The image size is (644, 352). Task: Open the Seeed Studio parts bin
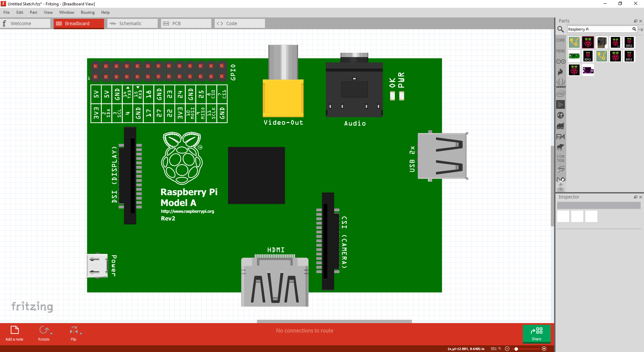click(x=560, y=83)
